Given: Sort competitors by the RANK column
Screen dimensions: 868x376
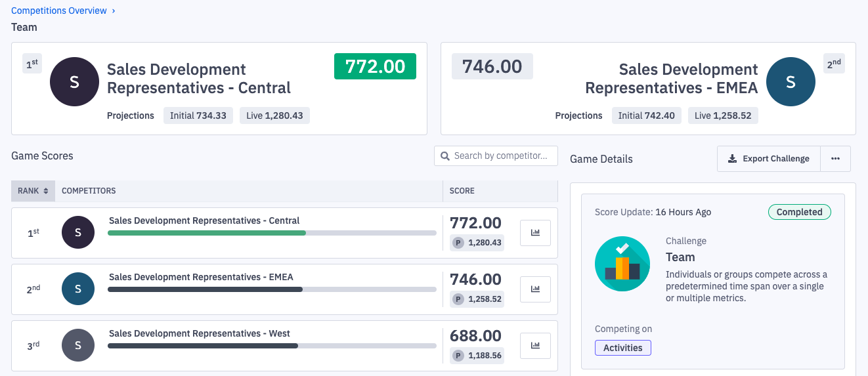Looking at the screenshot, I should point(33,191).
